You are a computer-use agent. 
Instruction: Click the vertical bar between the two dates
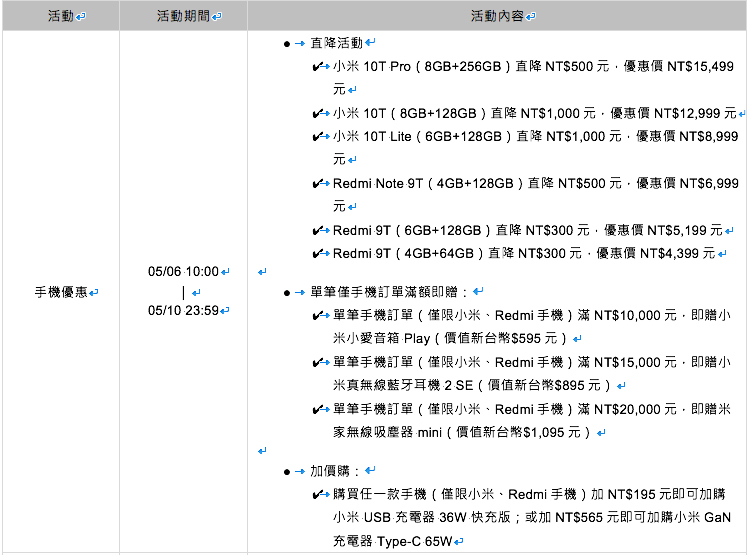[x=183, y=292]
